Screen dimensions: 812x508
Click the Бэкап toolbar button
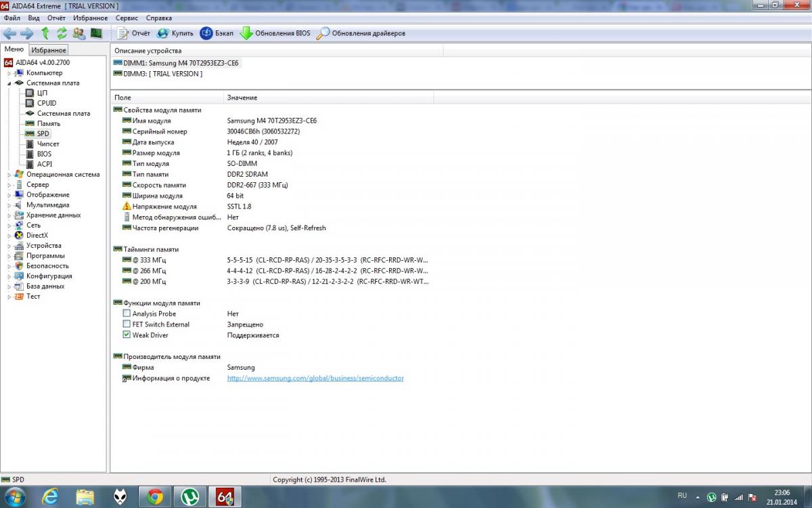pyautogui.click(x=217, y=33)
